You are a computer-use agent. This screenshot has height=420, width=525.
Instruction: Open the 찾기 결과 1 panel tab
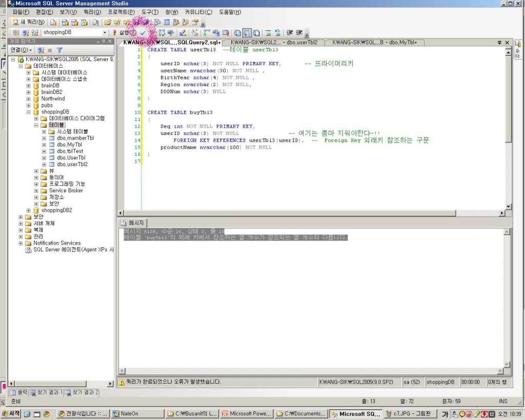point(46,392)
